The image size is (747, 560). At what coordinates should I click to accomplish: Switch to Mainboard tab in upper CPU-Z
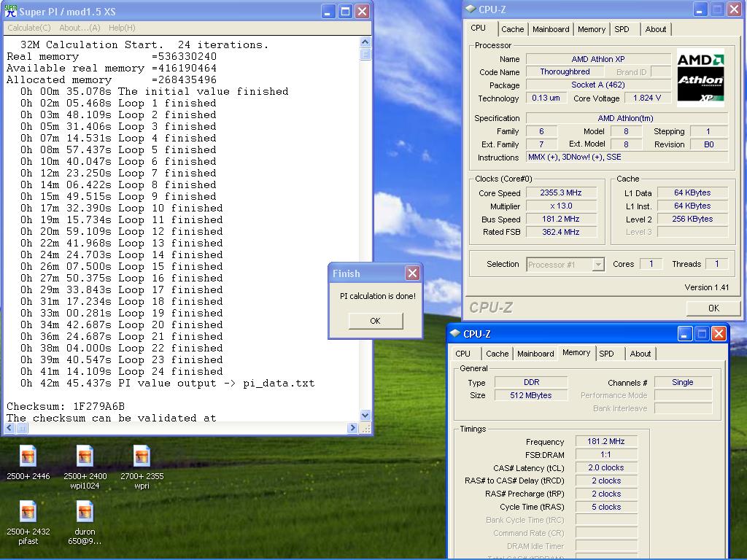click(x=551, y=29)
